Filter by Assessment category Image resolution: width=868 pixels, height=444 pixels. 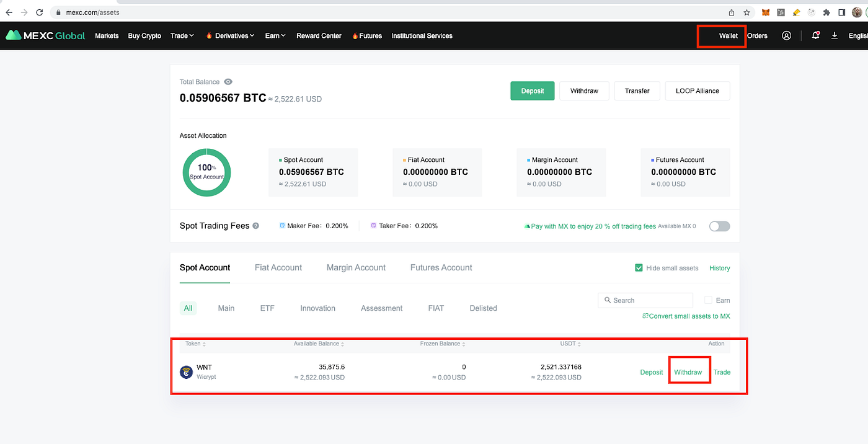tap(381, 308)
